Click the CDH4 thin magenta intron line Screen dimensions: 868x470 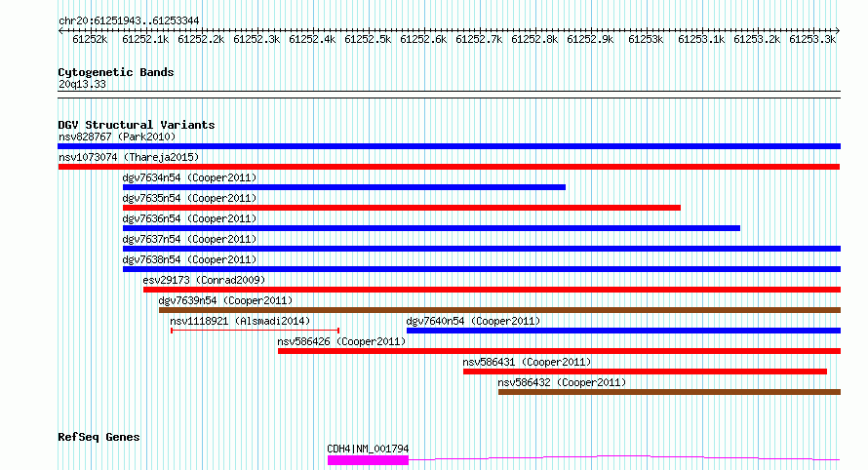pos(624,458)
